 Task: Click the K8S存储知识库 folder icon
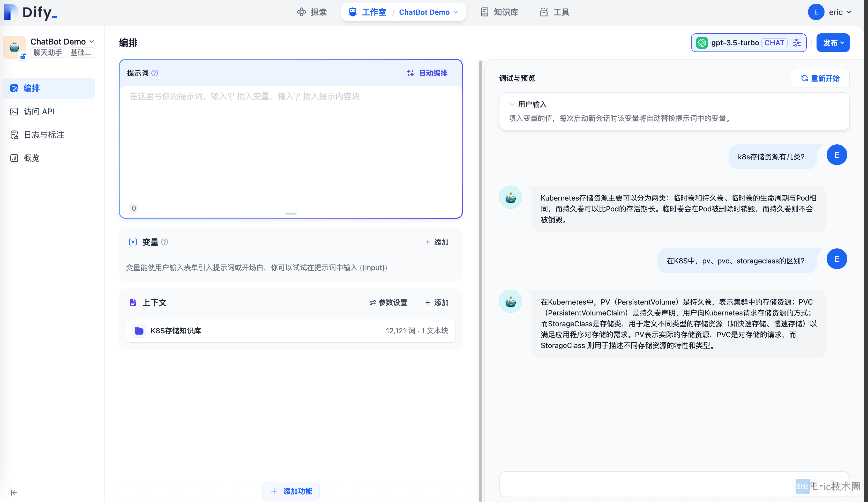point(139,331)
